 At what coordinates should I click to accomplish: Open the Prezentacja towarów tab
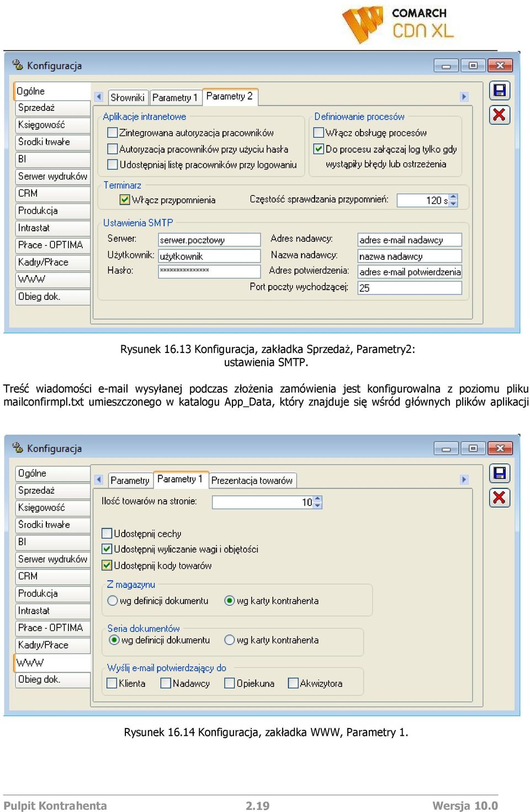coord(252,480)
